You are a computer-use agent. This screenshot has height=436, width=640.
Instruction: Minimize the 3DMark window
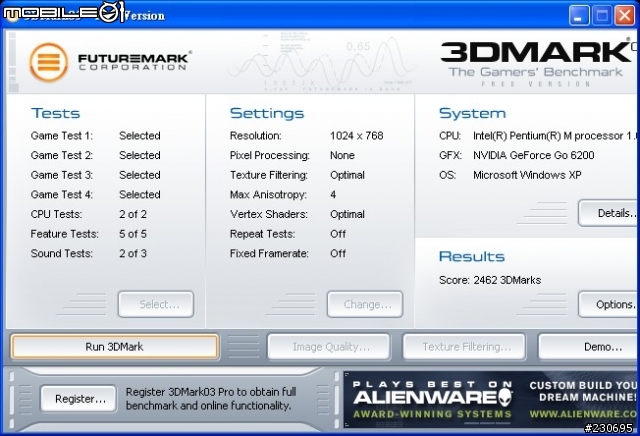point(579,16)
